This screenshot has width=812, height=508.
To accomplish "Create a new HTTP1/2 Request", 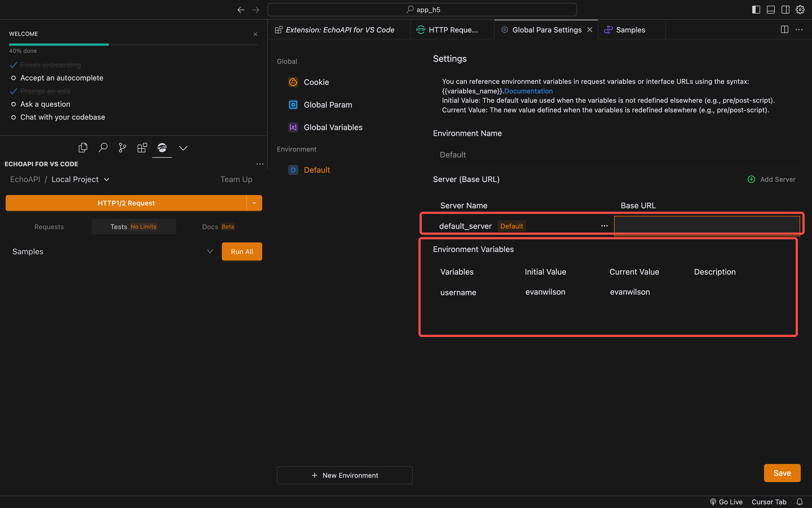I will (126, 203).
